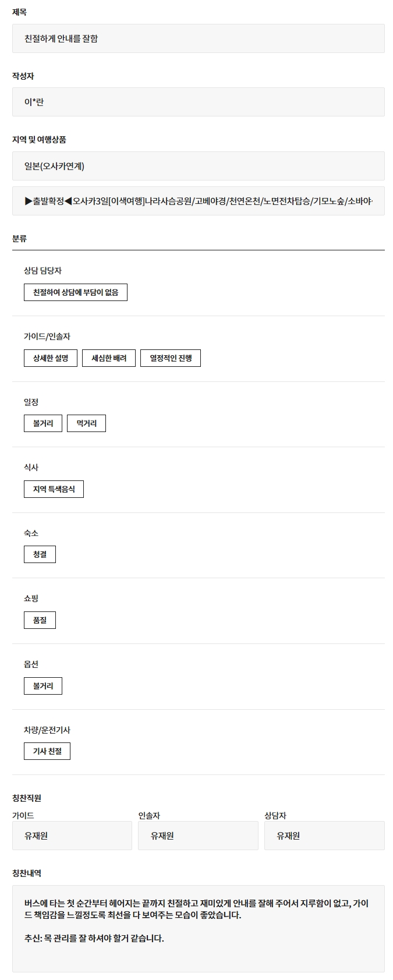Click the 분류 section heading
393x980 pixels.
click(20, 239)
